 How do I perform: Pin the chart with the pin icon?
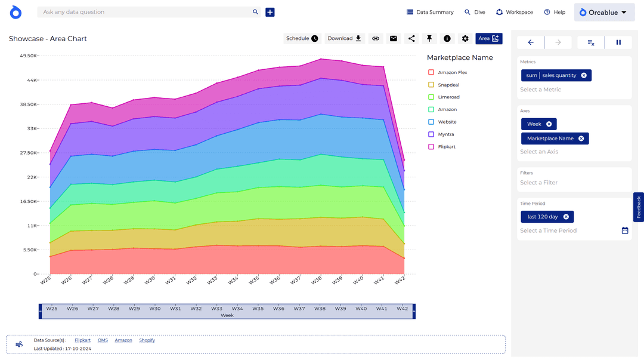coord(429,39)
